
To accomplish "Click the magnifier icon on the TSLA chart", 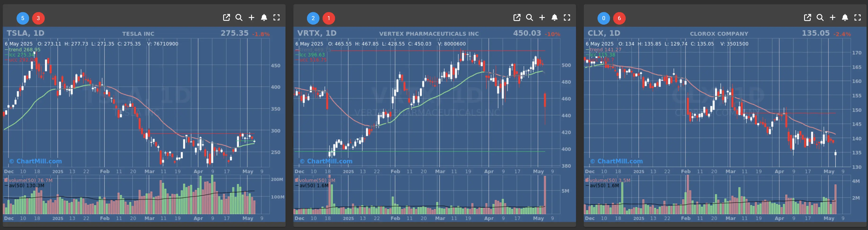I will coord(239,18).
